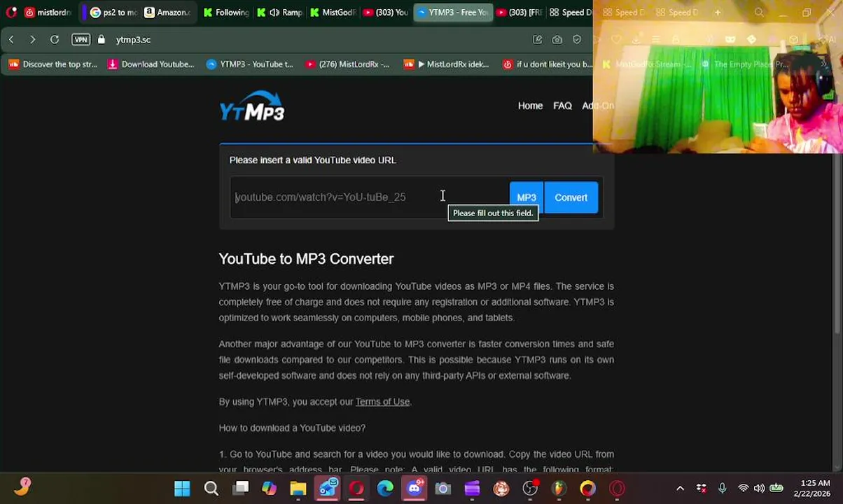Viewport: 843px width, 504px height.
Task: Open 'if u dont likeit you b...' bookmark
Action: coord(548,64)
